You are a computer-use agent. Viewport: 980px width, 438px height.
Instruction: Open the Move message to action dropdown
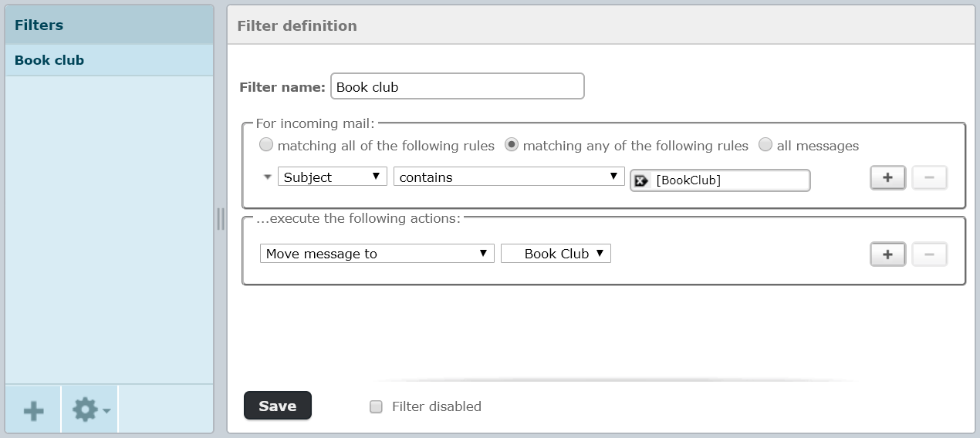(x=377, y=253)
